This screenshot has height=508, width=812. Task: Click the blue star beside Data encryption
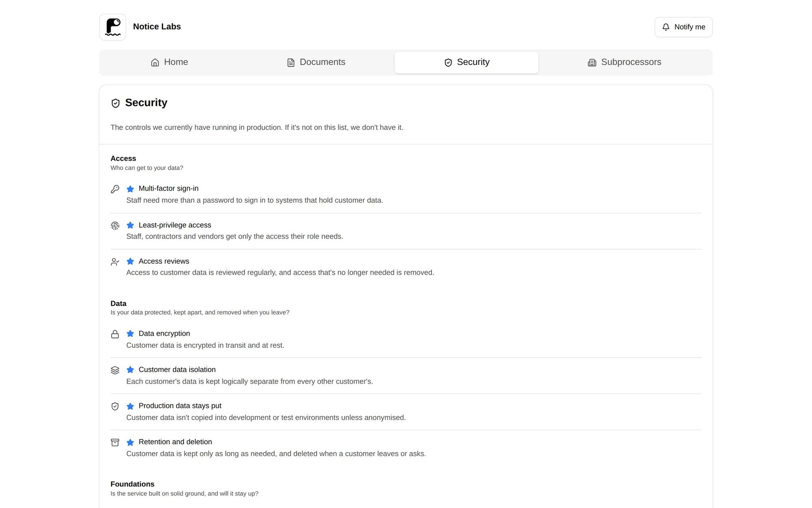coord(130,334)
